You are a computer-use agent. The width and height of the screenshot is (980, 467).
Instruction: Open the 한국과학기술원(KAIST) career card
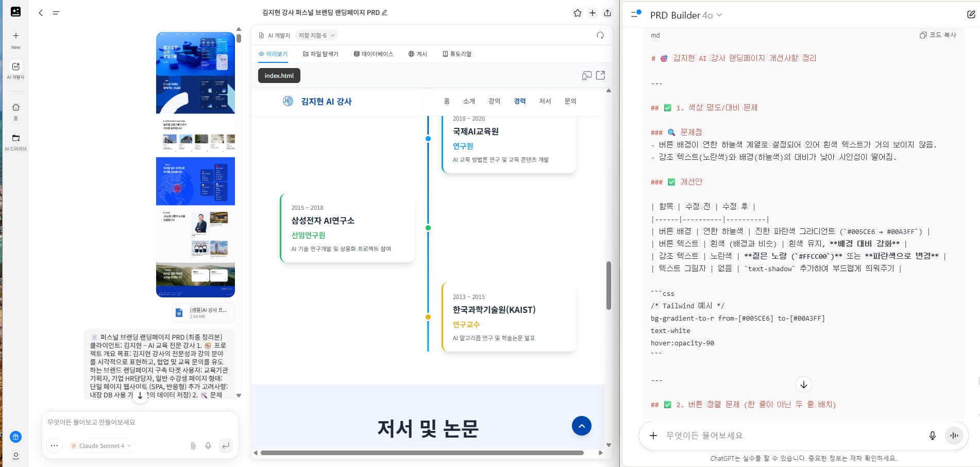tap(509, 317)
